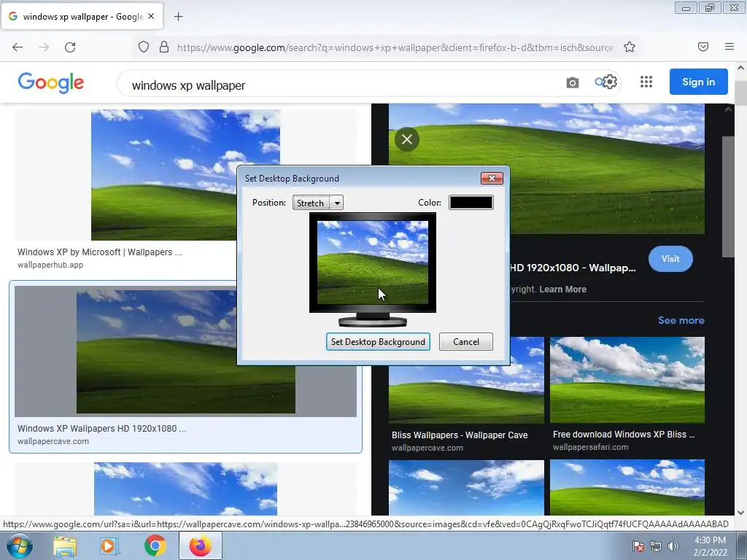Pick a background Color swatch
Image resolution: width=747 pixels, height=560 pixels.
[471, 203]
